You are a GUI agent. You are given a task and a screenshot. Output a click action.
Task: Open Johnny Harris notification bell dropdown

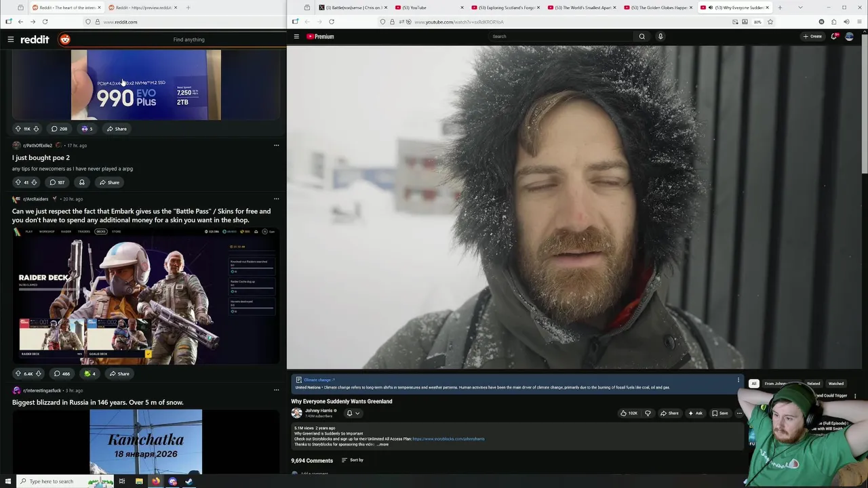point(353,413)
